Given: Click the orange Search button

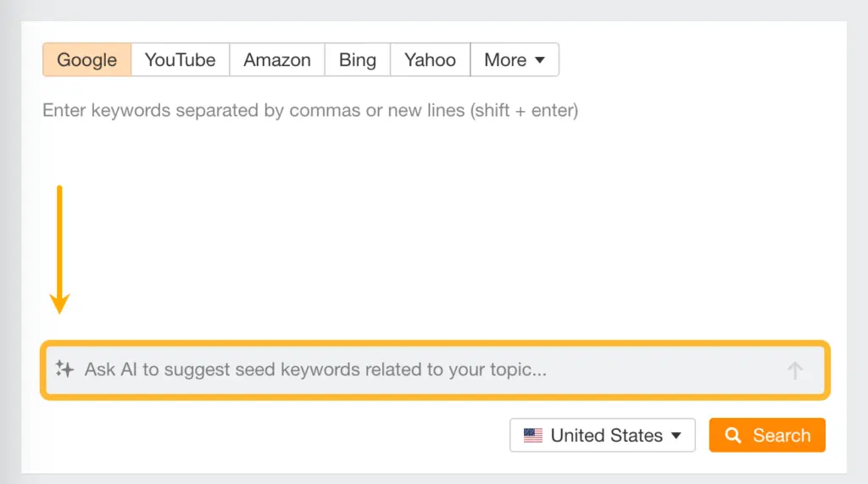Looking at the screenshot, I should point(767,436).
